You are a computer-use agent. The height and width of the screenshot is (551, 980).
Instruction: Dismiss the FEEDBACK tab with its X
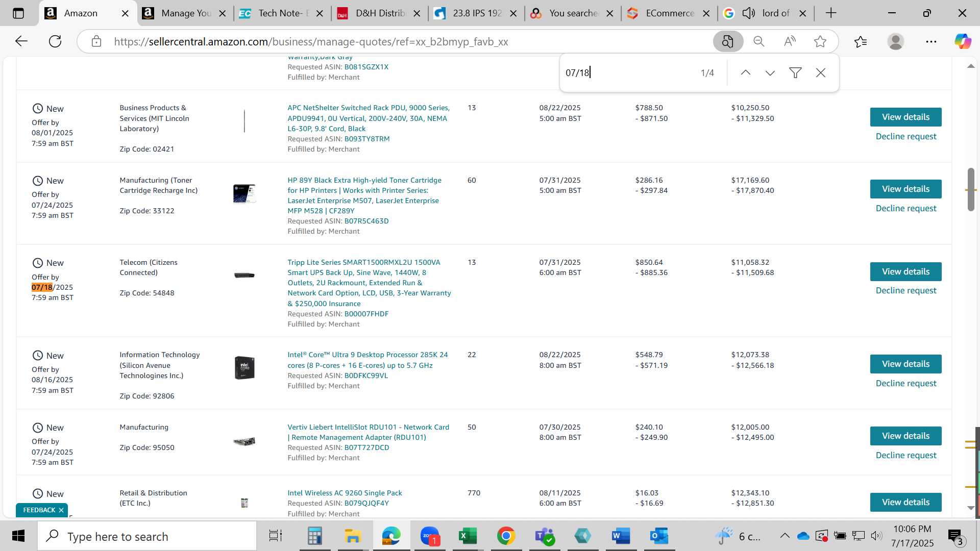click(x=61, y=510)
